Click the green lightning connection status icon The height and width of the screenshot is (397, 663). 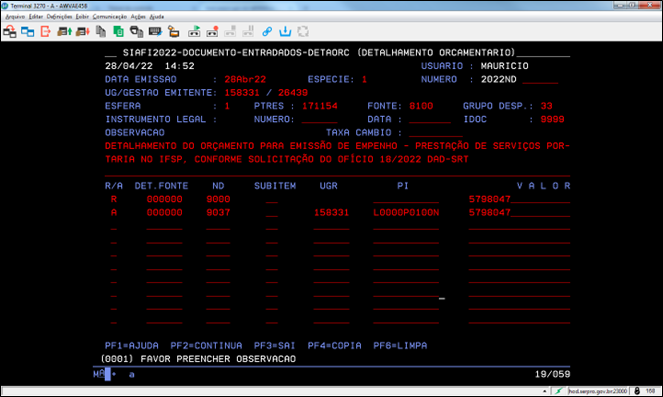point(559,391)
